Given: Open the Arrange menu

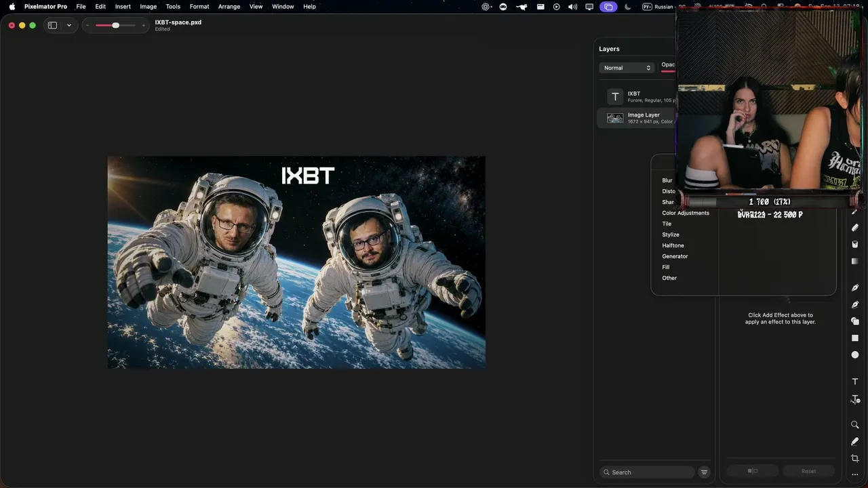Looking at the screenshot, I should pos(229,6).
